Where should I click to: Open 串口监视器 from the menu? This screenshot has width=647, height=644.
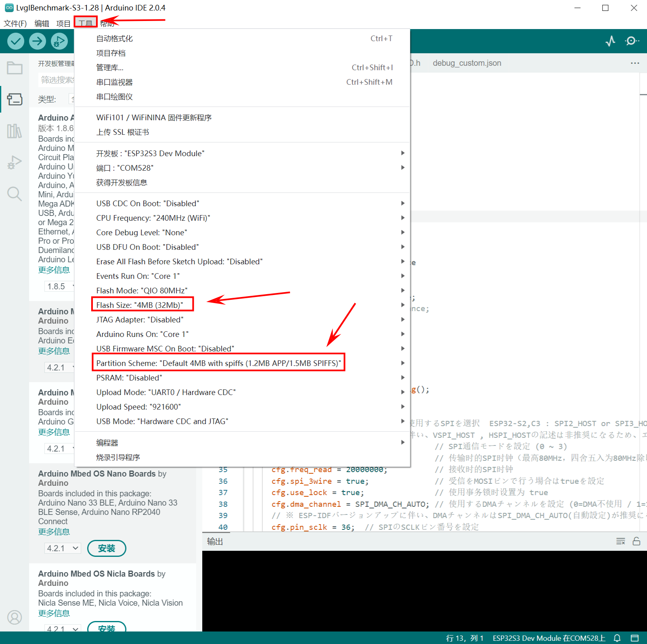pos(242,82)
